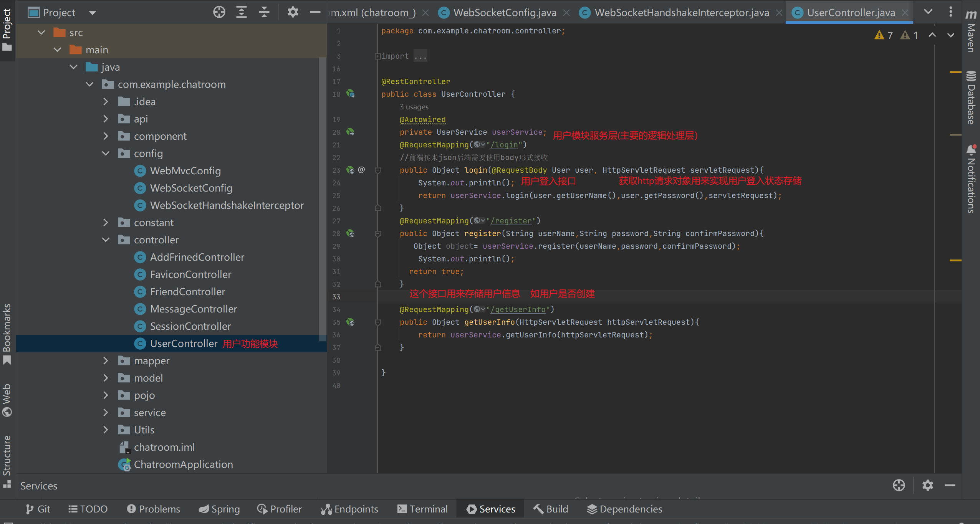
Task: Open the Project view dropdown arrow
Action: (x=92, y=13)
